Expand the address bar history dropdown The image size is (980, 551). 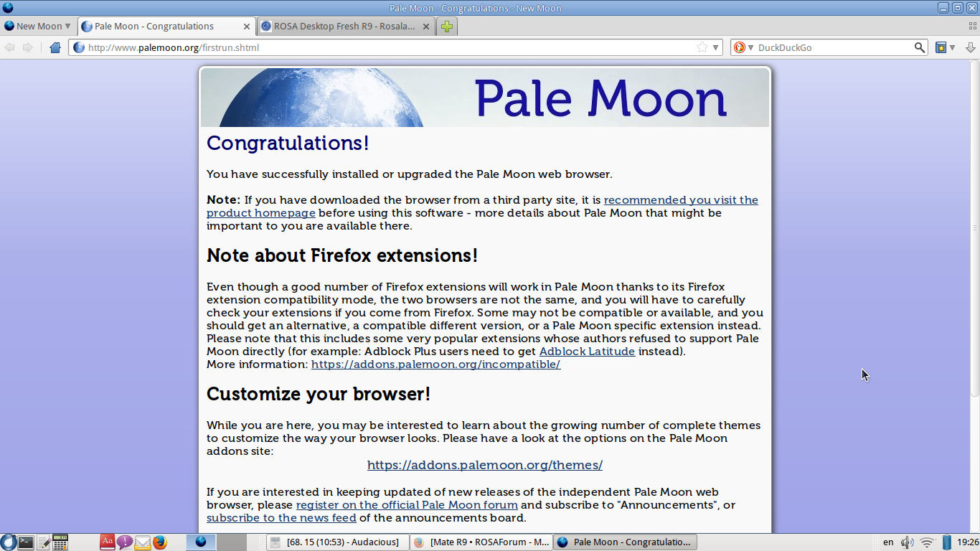coord(715,47)
